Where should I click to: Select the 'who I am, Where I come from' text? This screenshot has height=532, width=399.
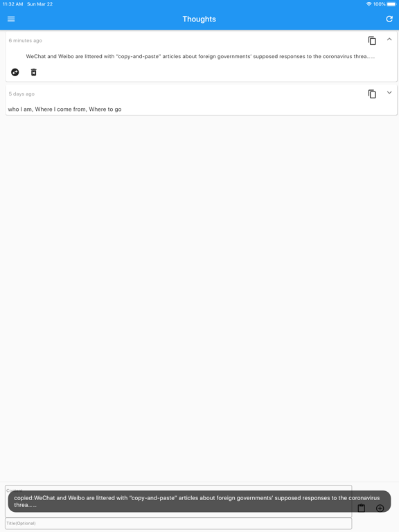click(x=64, y=109)
